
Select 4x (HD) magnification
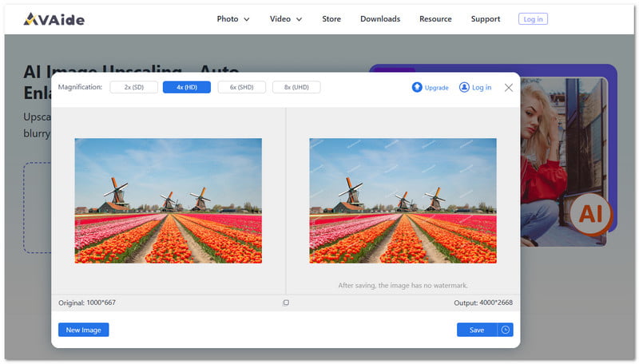[187, 87]
